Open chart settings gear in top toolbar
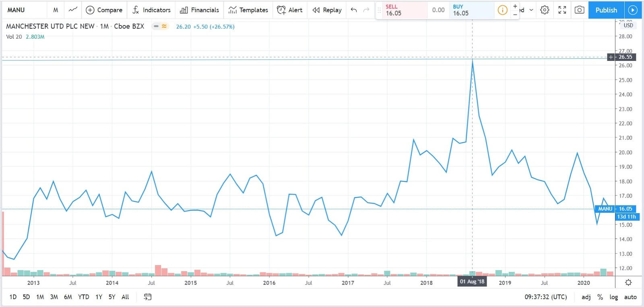Image resolution: width=644 pixels, height=307 pixels. point(545,10)
